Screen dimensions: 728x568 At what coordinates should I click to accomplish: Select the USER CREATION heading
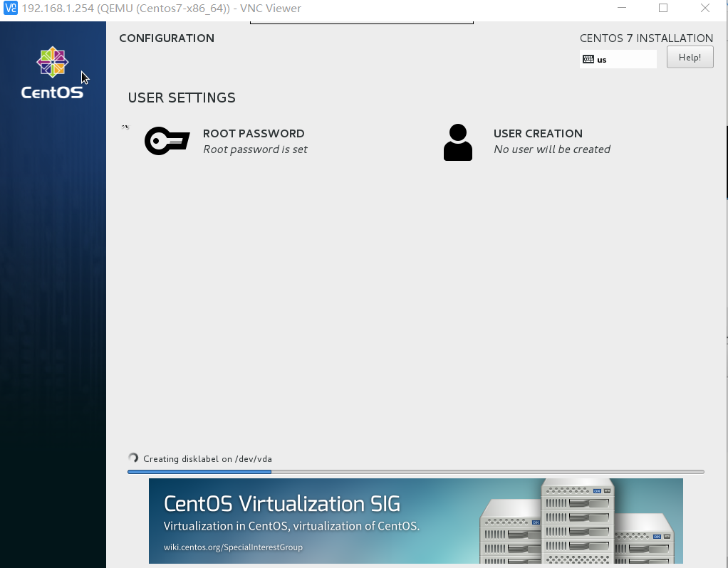[538, 134]
